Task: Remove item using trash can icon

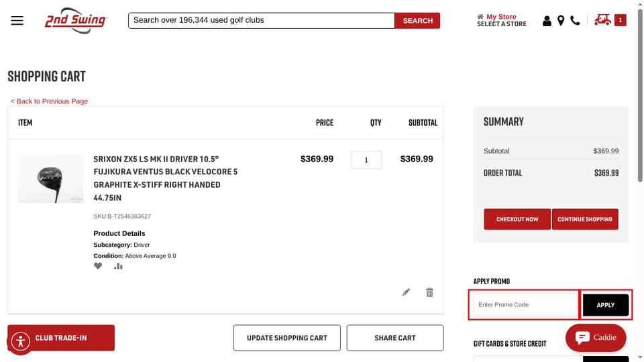Action: [429, 292]
